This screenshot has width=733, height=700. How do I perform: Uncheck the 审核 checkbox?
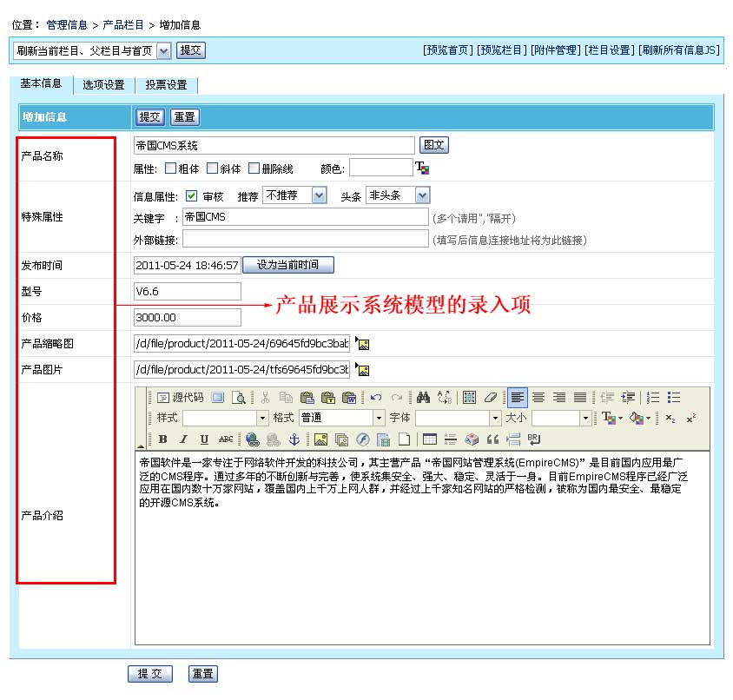tap(192, 196)
